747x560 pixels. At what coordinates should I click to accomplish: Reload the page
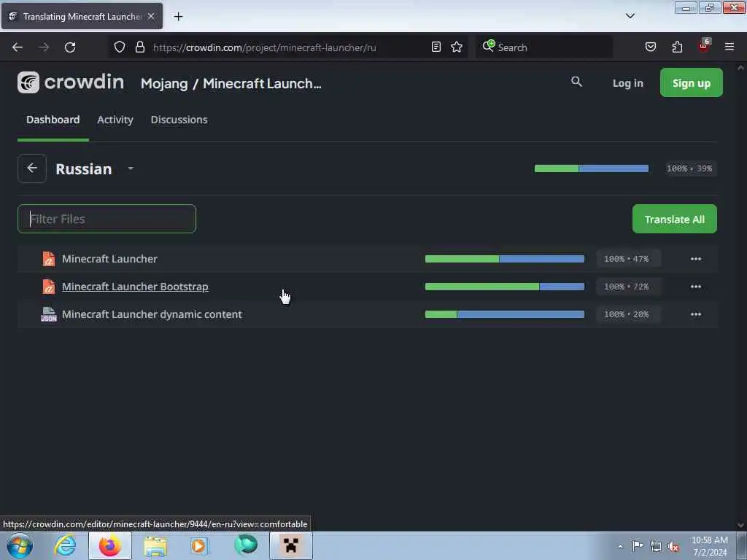(70, 47)
